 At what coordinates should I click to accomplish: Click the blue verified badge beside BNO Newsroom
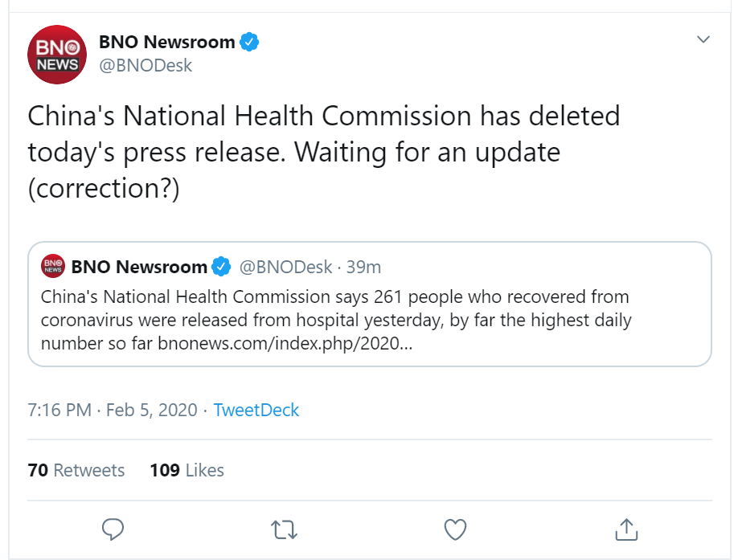click(x=249, y=42)
